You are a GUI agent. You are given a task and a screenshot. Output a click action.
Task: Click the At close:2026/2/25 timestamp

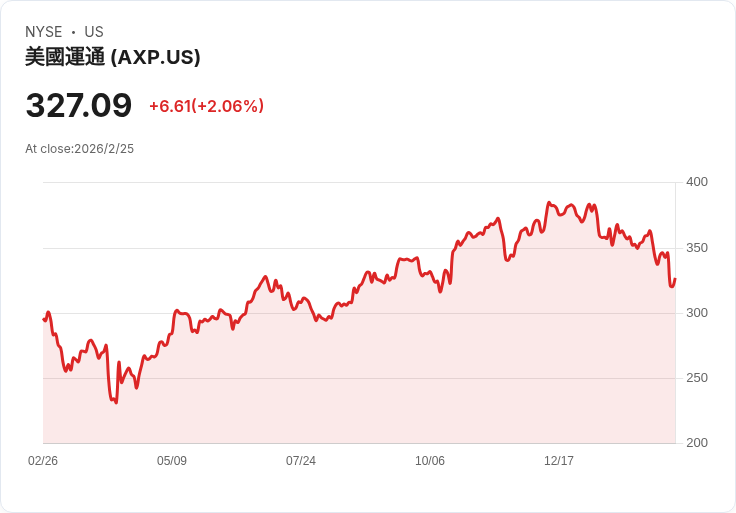[x=79, y=149]
